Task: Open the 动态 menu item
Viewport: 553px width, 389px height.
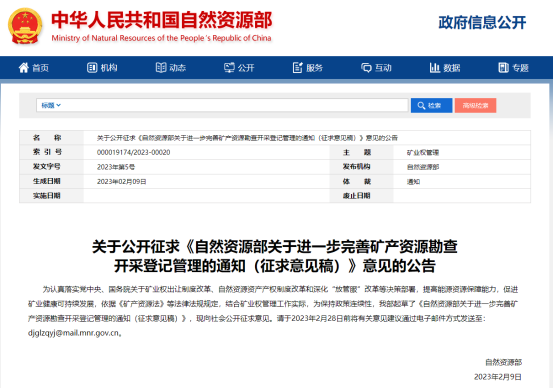Action: coord(177,68)
